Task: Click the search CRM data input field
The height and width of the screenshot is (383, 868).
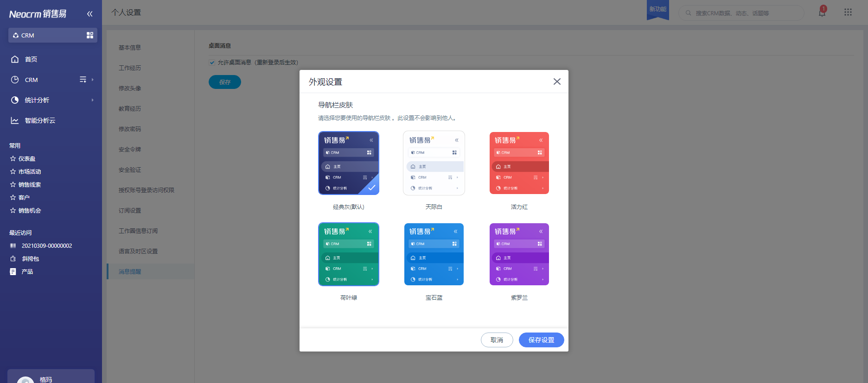Action: (x=741, y=13)
